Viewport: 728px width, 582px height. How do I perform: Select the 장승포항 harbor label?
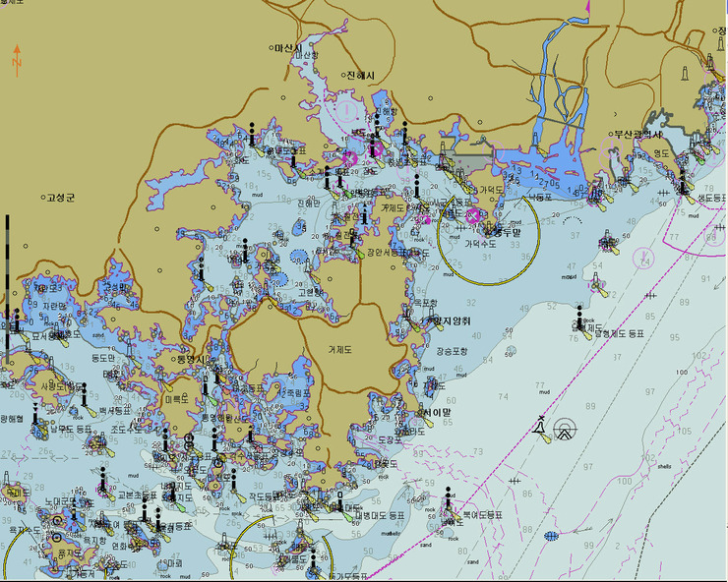tap(452, 350)
